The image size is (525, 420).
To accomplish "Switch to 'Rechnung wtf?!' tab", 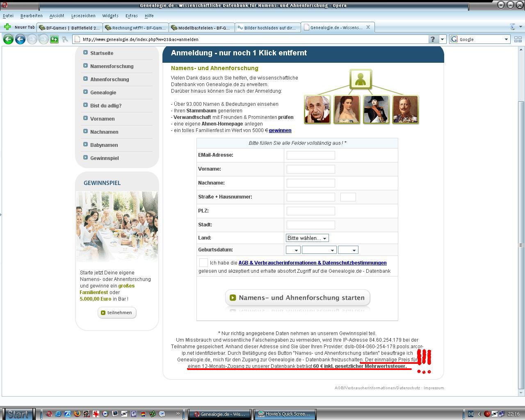I will [x=135, y=27].
